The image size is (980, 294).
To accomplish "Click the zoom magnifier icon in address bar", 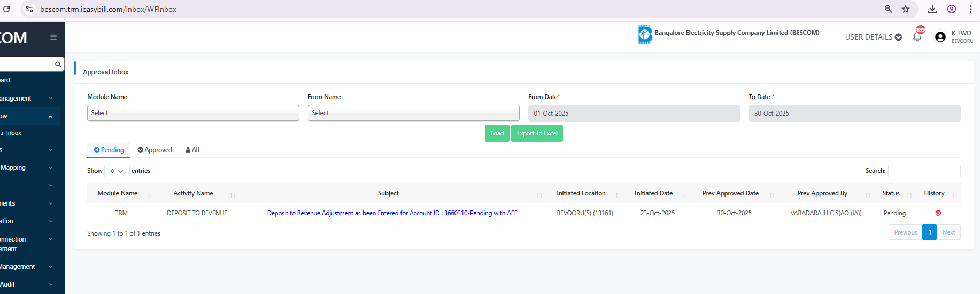I will (x=889, y=9).
